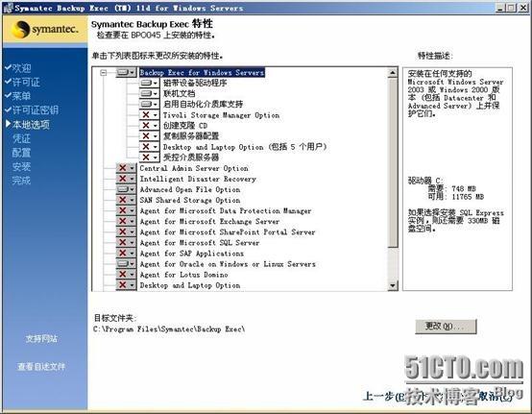
Task: Select Agent for Oracle on Windows or Linux Servers
Action: (228, 264)
